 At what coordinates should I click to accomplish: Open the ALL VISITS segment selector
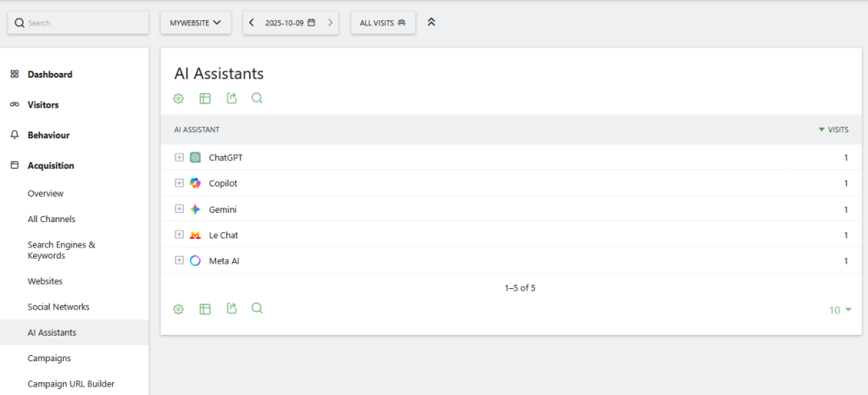[x=382, y=23]
